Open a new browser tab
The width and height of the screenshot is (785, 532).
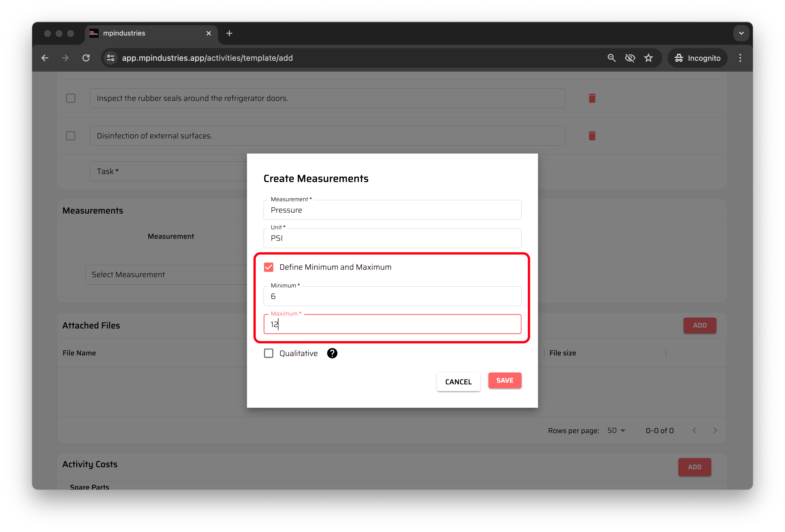229,34
